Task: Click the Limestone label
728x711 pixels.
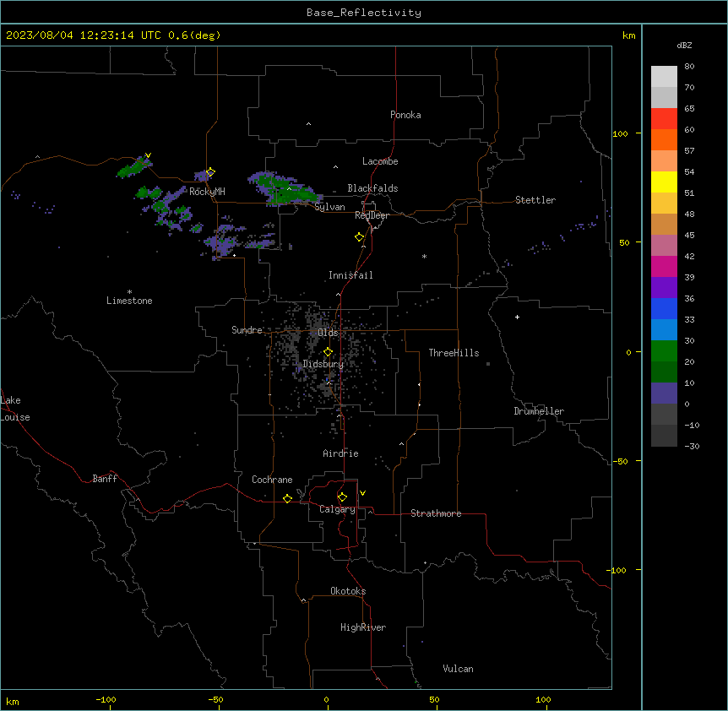Action: click(x=129, y=301)
